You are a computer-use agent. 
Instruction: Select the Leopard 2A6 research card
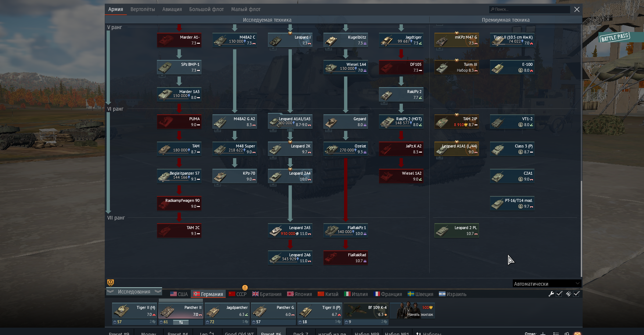(x=290, y=258)
